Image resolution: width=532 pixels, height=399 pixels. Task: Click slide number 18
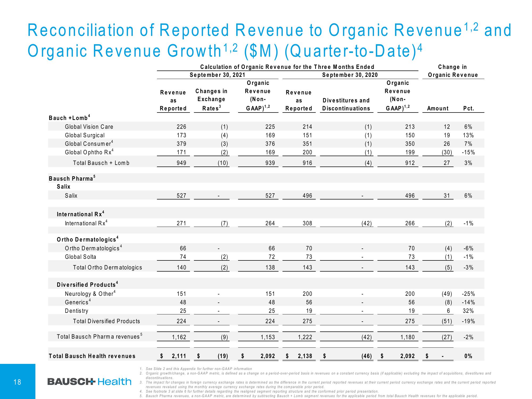[x=17, y=382]
